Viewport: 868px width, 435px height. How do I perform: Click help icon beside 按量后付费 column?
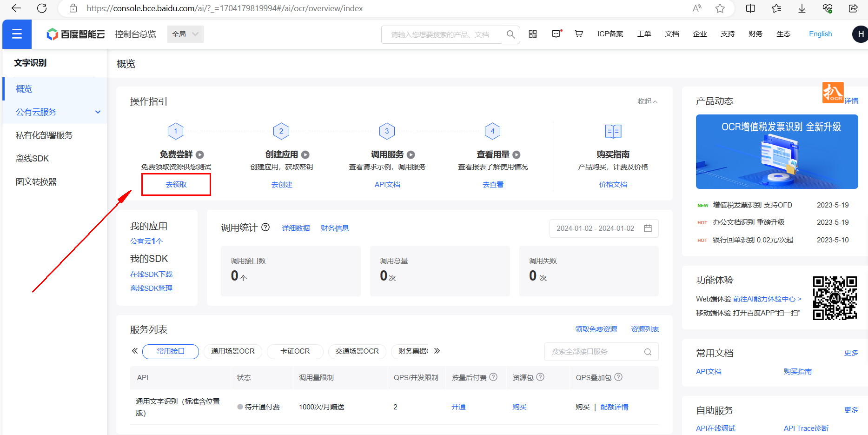point(493,377)
